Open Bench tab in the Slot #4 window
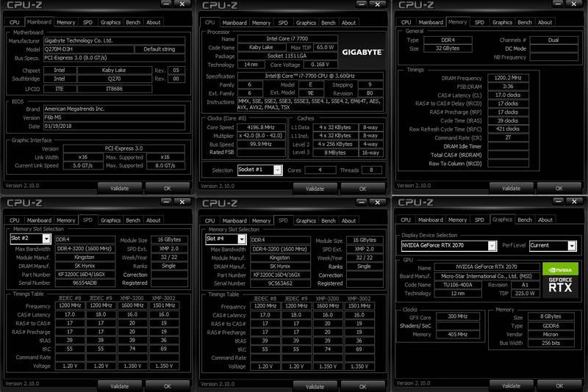This screenshot has height=392, width=588. pos(328,221)
